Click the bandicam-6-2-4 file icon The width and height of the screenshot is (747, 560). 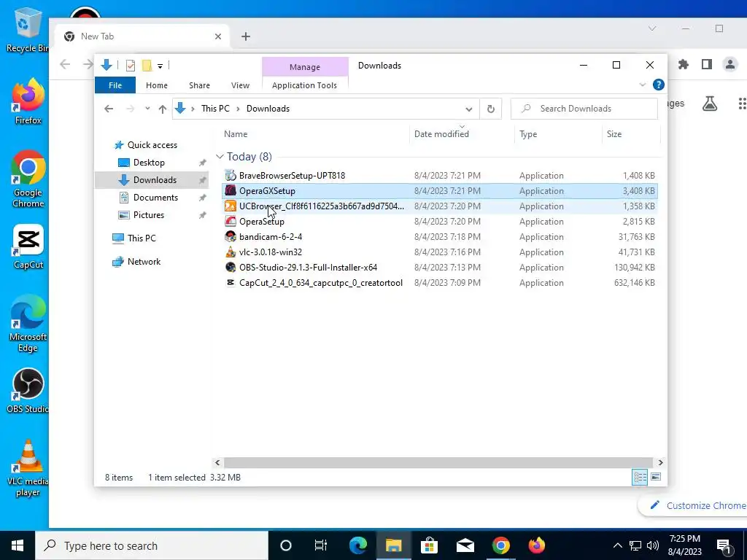(230, 236)
